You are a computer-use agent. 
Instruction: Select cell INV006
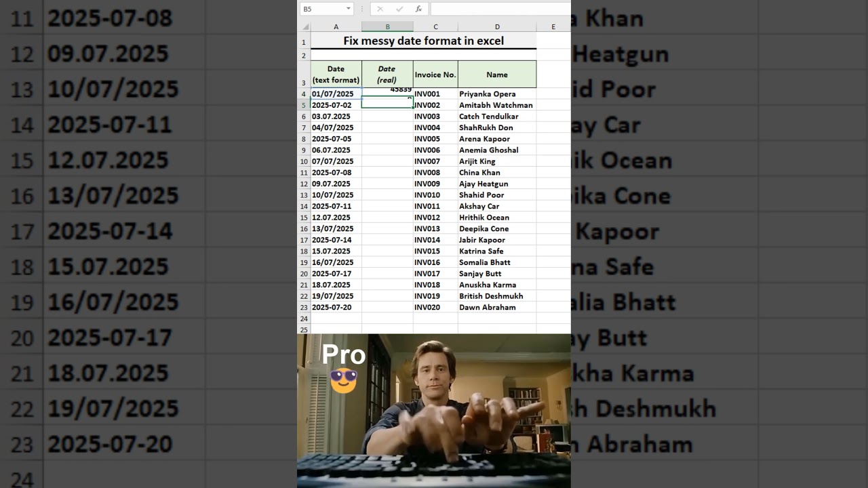(x=435, y=150)
